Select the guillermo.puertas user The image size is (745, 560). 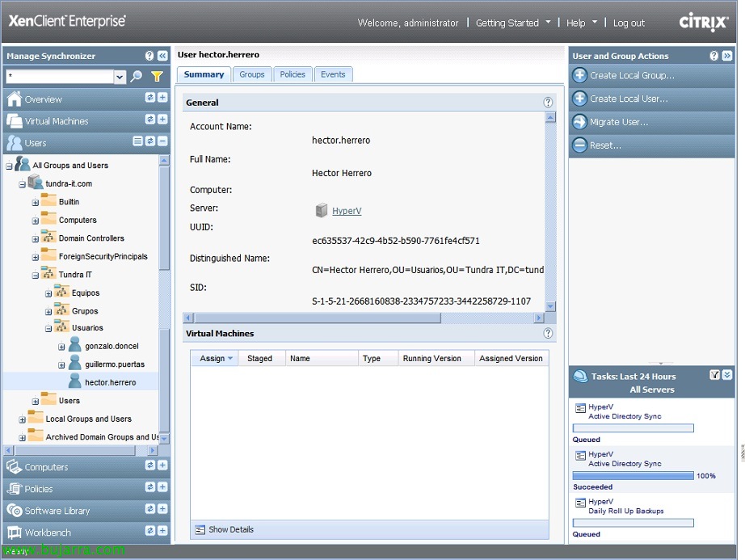(115, 364)
